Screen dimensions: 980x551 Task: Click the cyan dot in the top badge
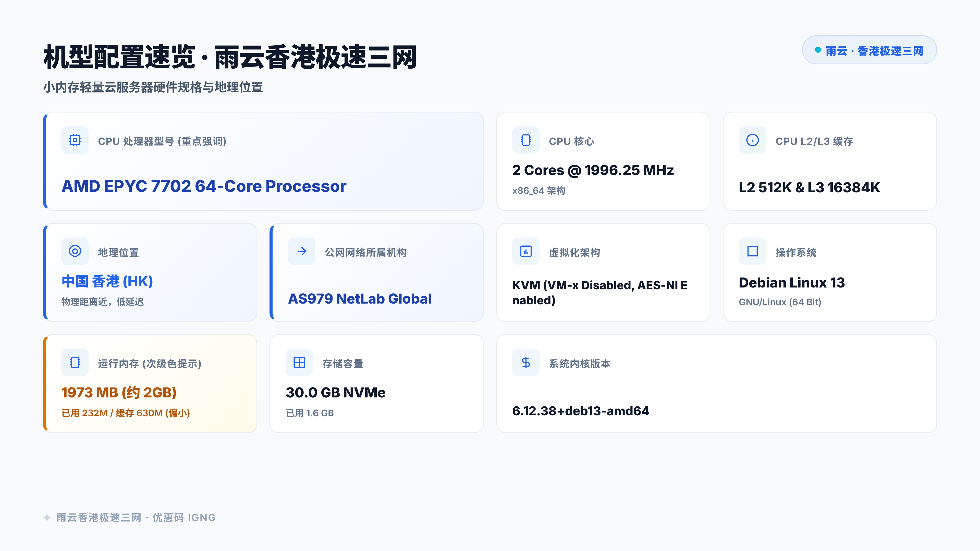[818, 50]
